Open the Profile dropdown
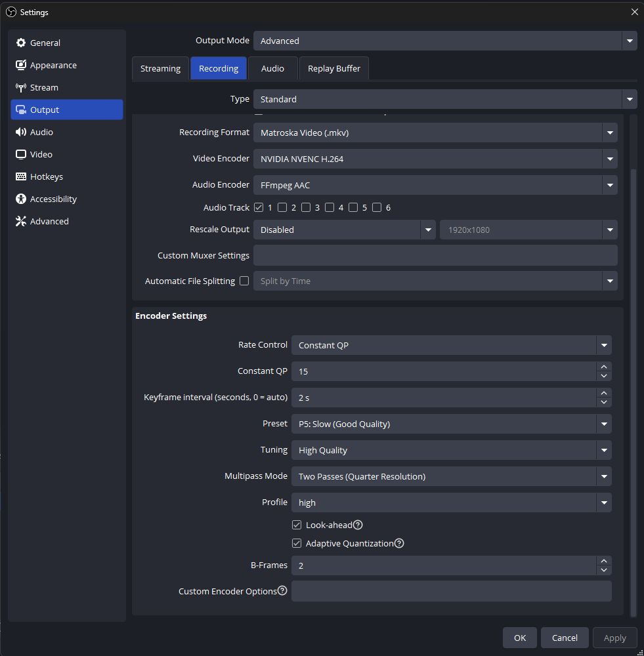The width and height of the screenshot is (644, 656). coord(452,502)
